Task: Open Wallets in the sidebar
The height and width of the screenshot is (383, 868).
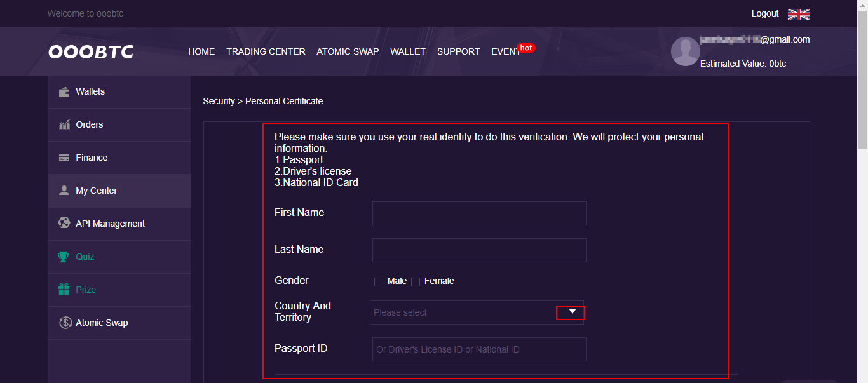Action: pos(119,92)
